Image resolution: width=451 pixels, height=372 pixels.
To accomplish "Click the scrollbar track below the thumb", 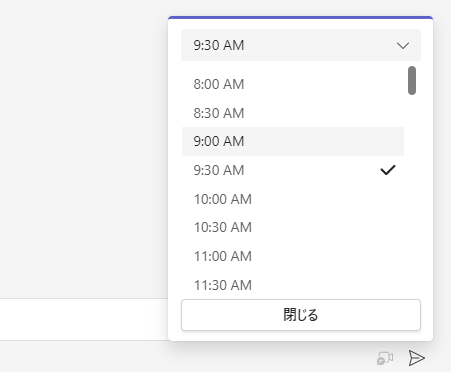I will [x=412, y=193].
